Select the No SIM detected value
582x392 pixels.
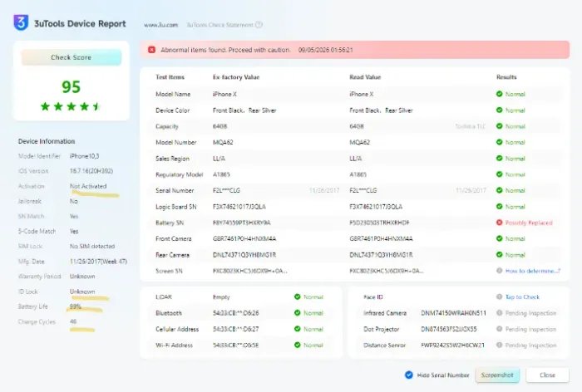[92, 247]
